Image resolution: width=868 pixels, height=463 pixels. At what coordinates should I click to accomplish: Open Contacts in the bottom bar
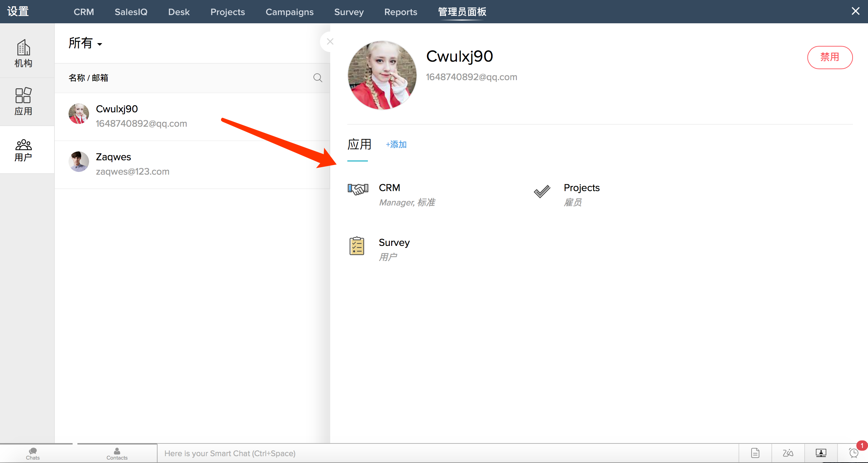pyautogui.click(x=117, y=453)
